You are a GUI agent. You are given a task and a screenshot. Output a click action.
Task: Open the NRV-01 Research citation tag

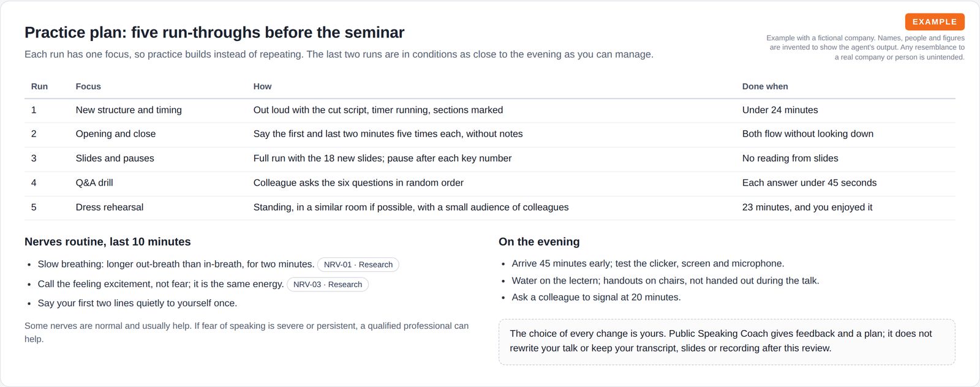click(358, 265)
